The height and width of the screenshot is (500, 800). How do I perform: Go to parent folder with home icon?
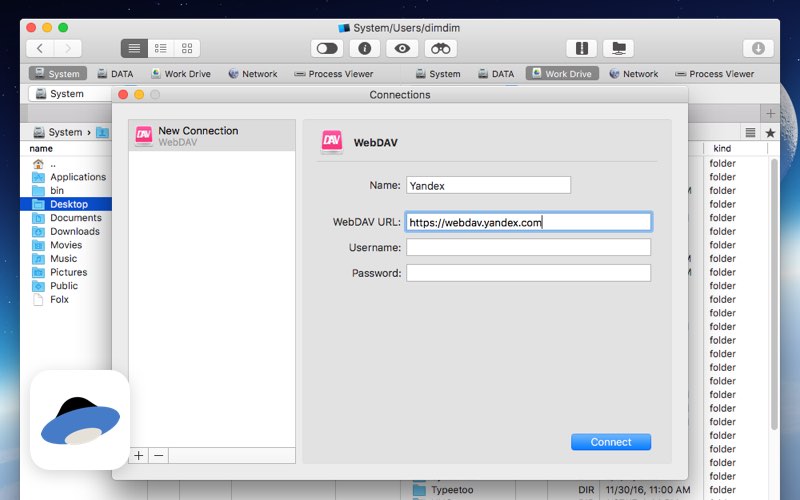[x=38, y=164]
